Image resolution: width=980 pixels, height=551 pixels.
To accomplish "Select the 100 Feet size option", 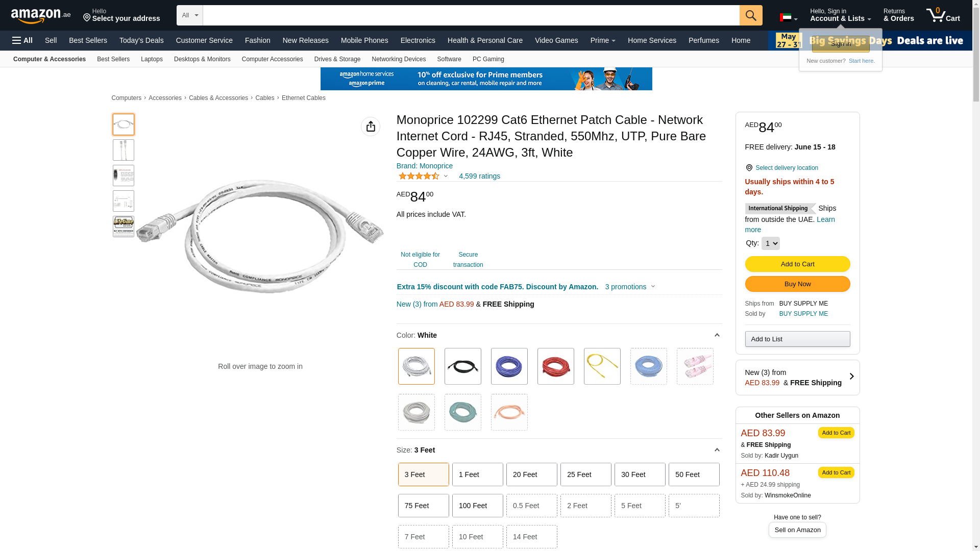I will [x=477, y=506].
